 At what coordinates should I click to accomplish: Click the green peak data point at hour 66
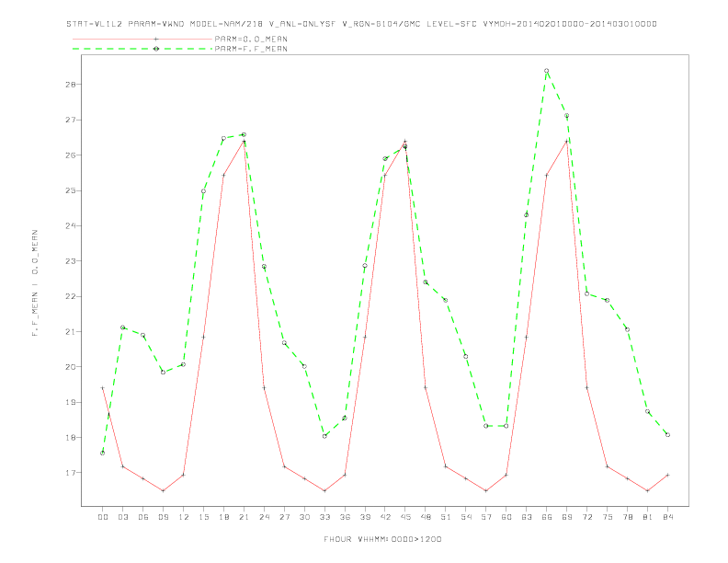(x=547, y=71)
